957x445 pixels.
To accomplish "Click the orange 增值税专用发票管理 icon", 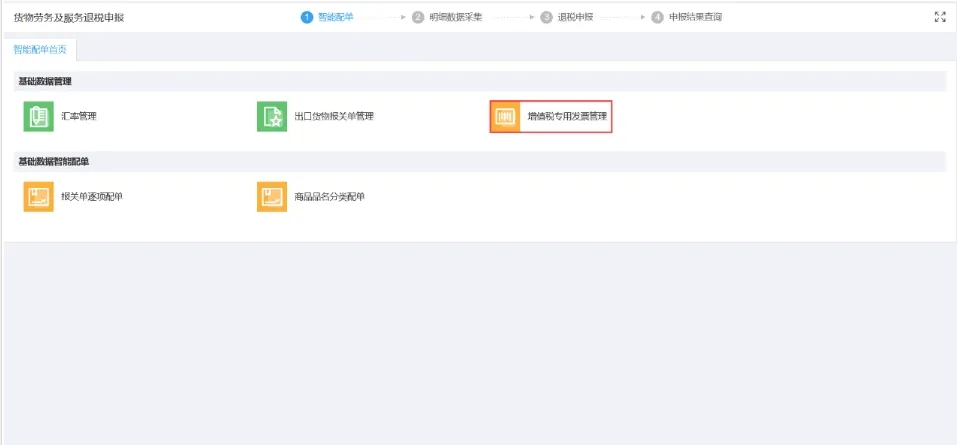I will [505, 117].
